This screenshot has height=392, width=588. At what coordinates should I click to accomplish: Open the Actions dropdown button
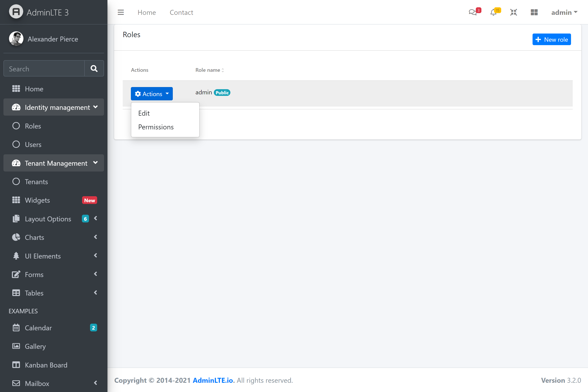[x=152, y=94]
